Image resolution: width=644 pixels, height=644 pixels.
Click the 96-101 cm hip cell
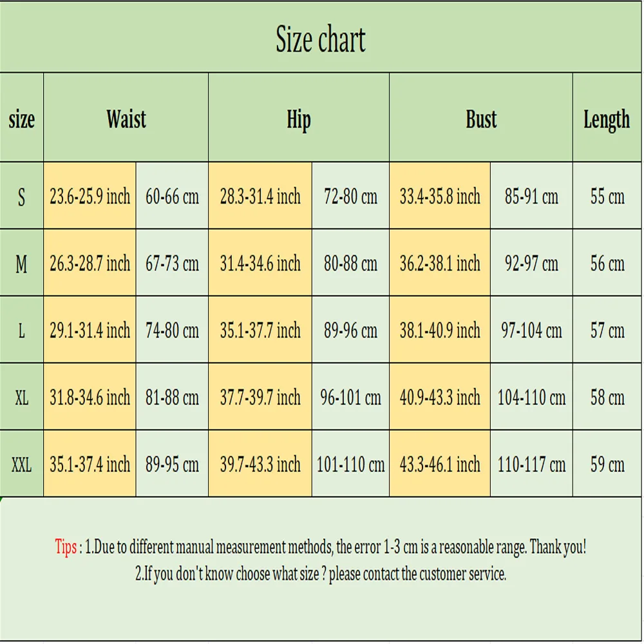coord(350,397)
